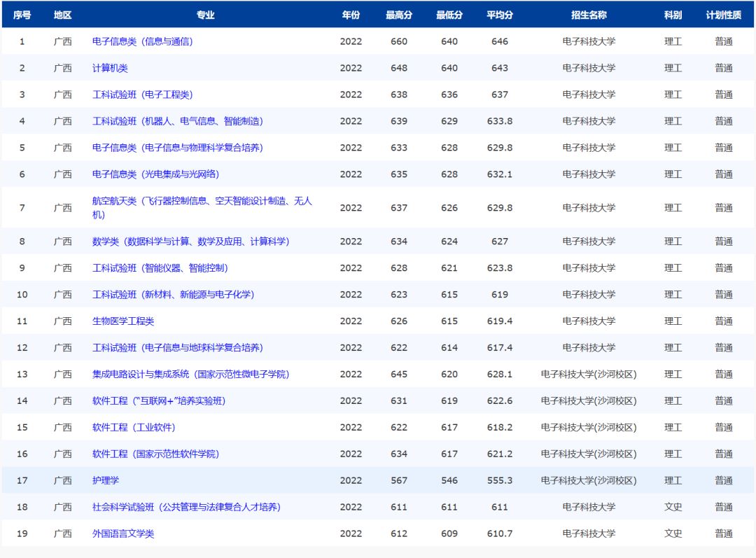Click the 计划性质 column header
This screenshot has width=756, height=558.
[724, 15]
